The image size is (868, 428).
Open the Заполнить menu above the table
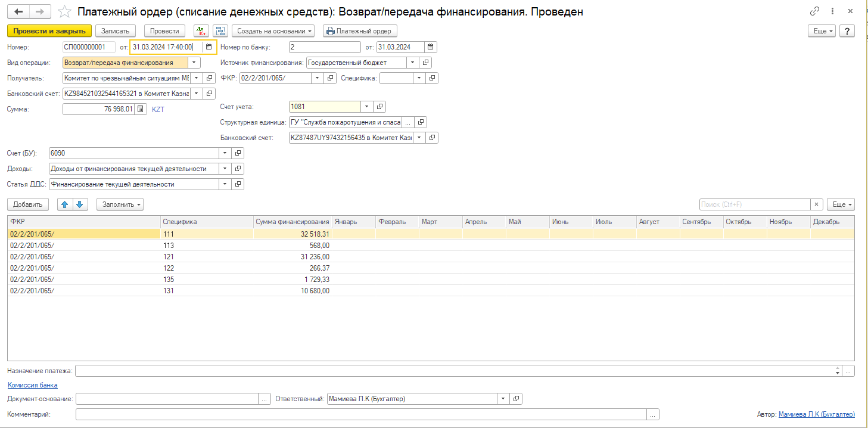120,204
